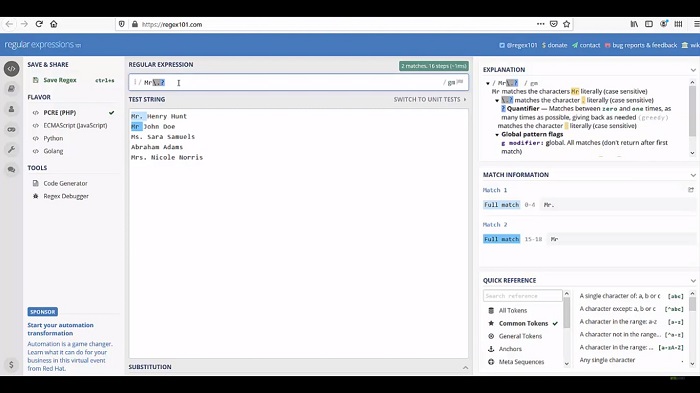Click the browser address bar URL
The height and width of the screenshot is (393, 700).
coord(172,25)
